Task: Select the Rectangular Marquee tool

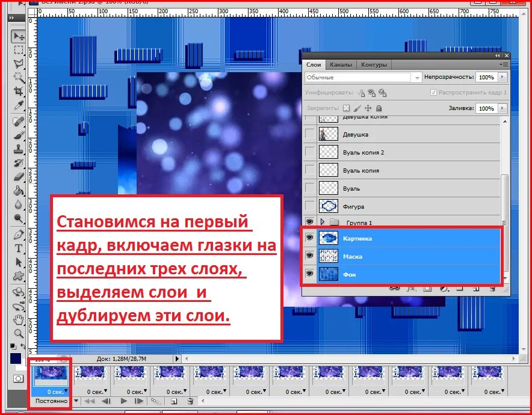Action: 18,50
